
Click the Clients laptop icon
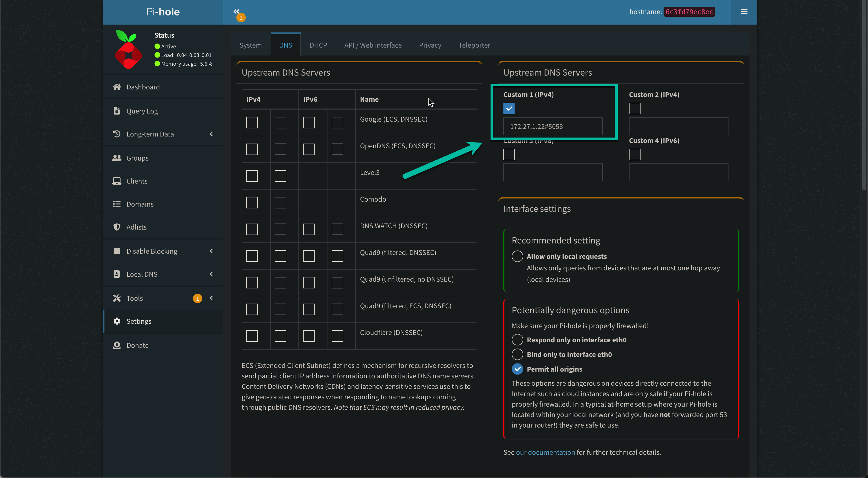click(116, 181)
